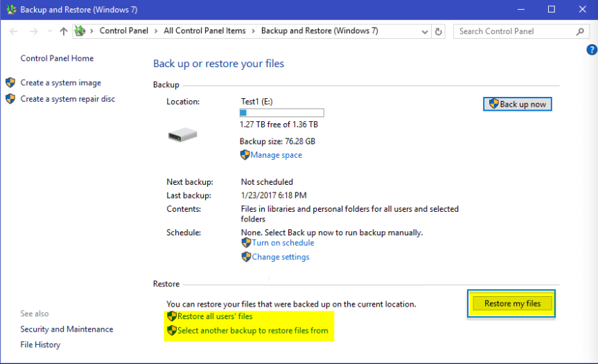Close the Backup and Restore window

582,9
